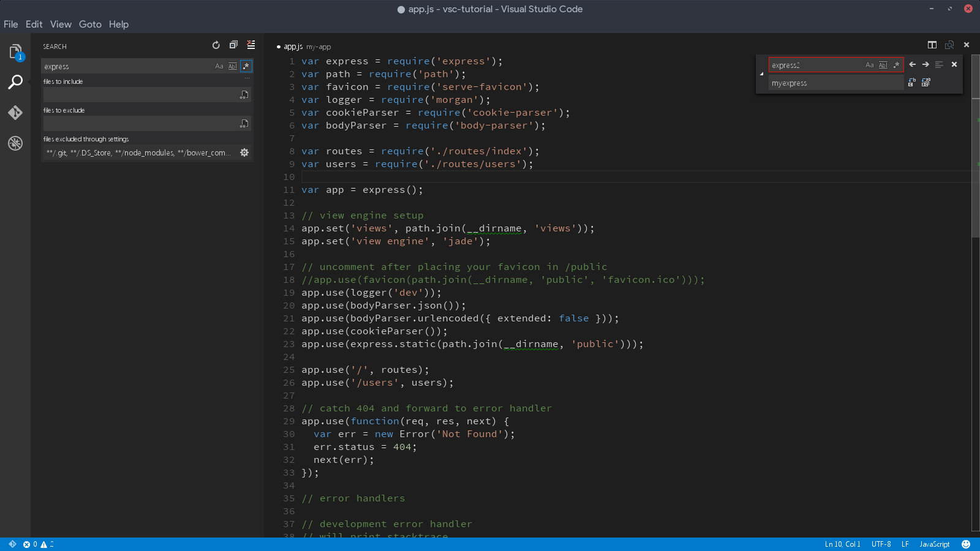Image resolution: width=980 pixels, height=551 pixels.
Task: Click the Git sync icon in status bar
Action: (x=12, y=544)
